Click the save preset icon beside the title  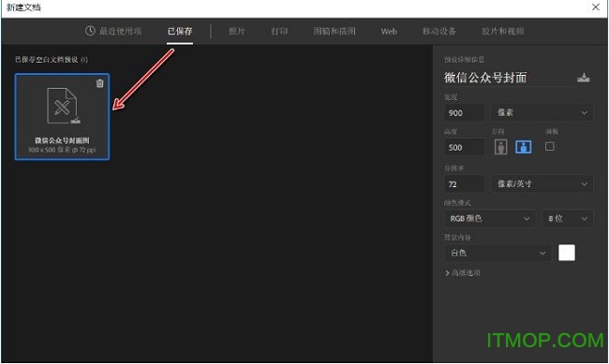pyautogui.click(x=583, y=78)
